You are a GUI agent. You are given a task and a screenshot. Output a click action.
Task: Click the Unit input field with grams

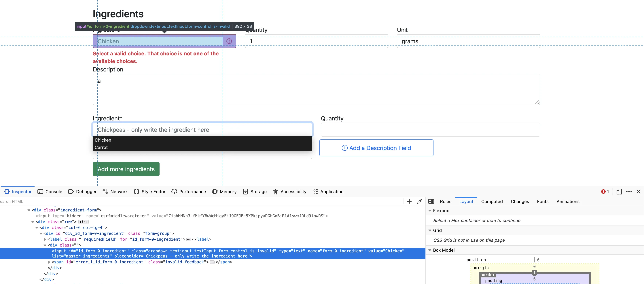click(468, 41)
